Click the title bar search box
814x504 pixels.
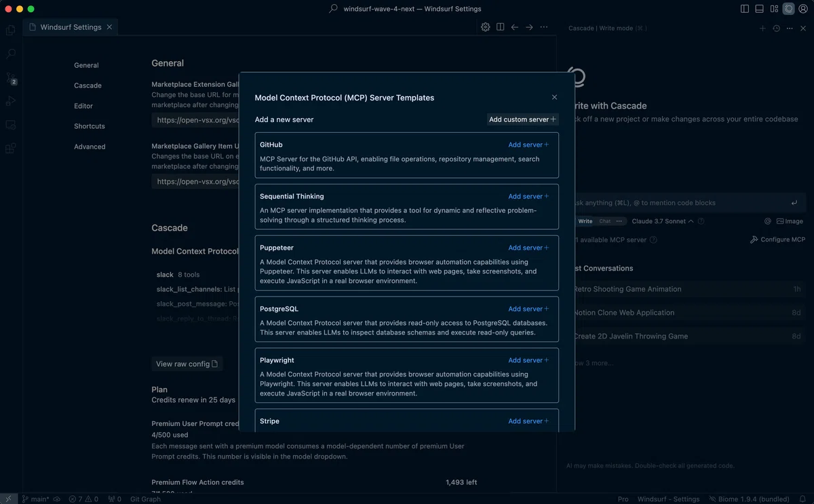[405, 9]
